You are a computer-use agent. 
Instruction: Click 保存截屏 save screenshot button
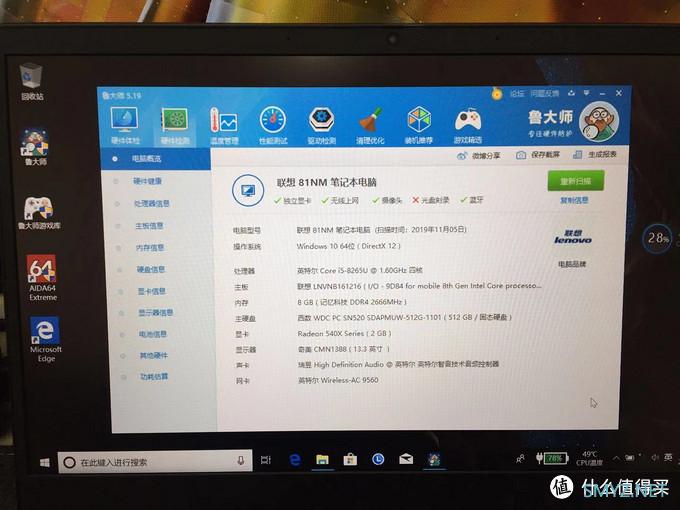pyautogui.click(x=538, y=155)
